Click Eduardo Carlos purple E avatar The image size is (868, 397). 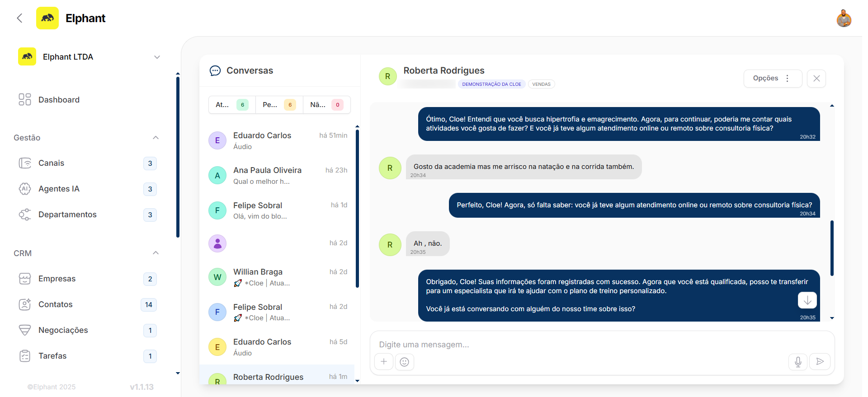click(x=217, y=140)
